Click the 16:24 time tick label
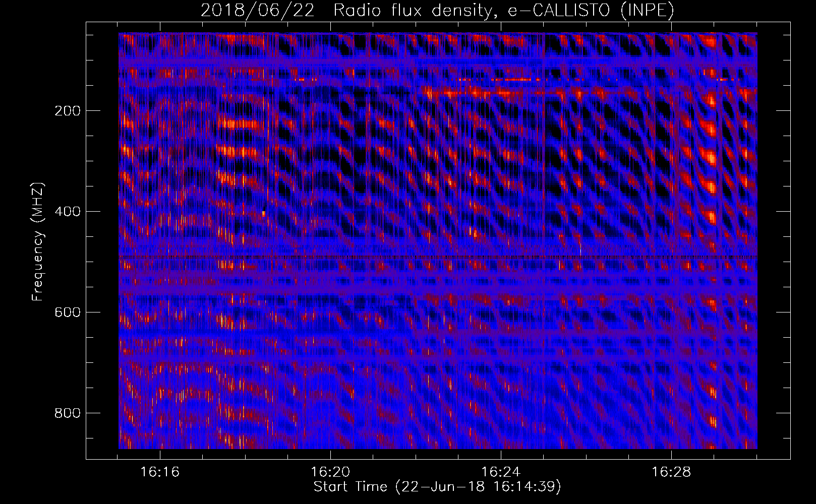Image resolution: width=816 pixels, height=504 pixels. point(501,472)
